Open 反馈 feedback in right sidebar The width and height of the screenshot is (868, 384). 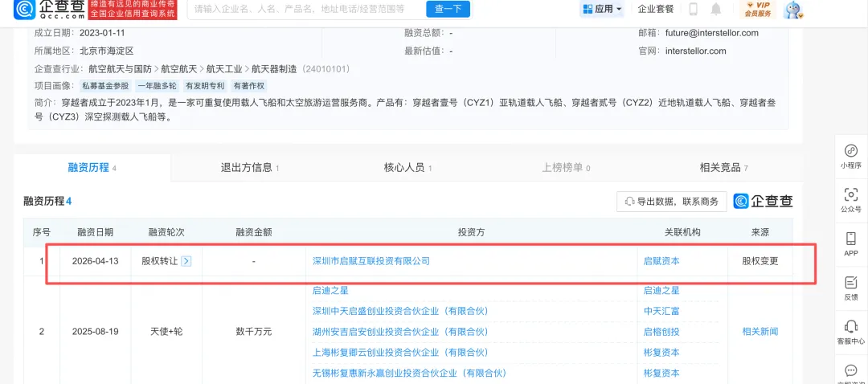click(850, 288)
